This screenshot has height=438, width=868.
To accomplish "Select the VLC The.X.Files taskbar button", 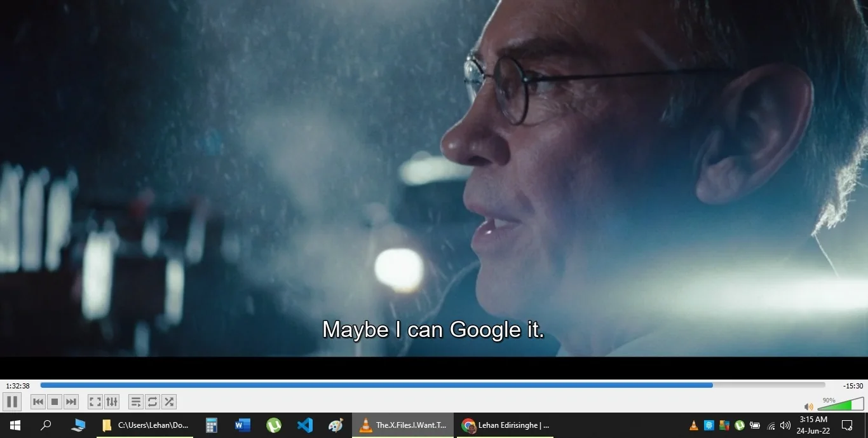I will coord(403,425).
